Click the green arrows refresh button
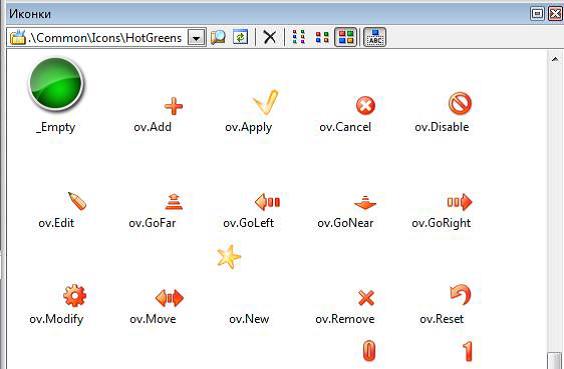564x369 pixels. point(240,37)
